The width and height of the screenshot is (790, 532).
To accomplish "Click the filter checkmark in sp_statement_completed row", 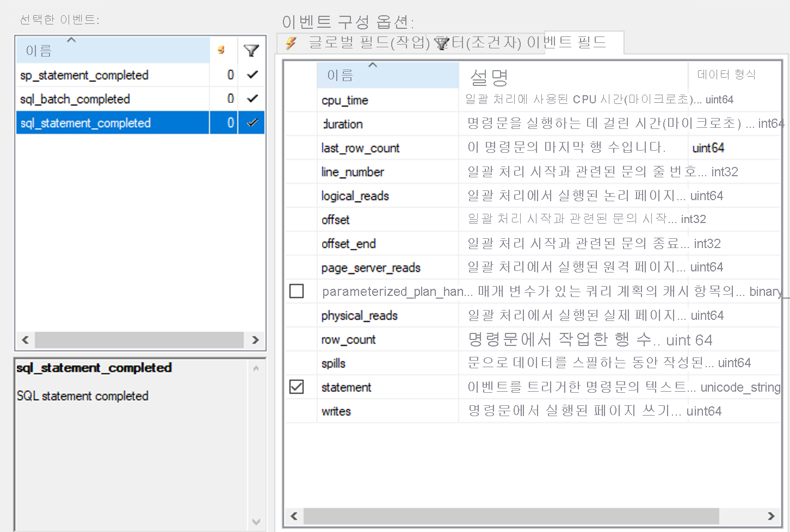I will pos(252,75).
